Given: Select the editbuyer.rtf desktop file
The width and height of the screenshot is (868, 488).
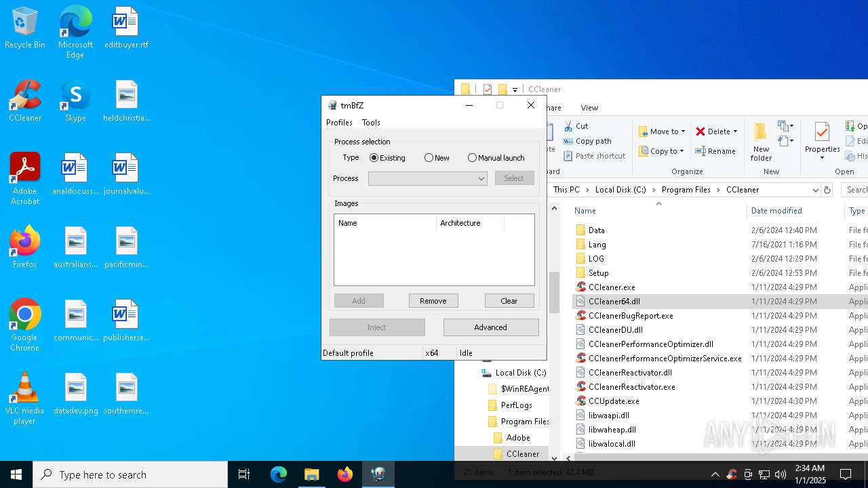Looking at the screenshot, I should [x=126, y=28].
